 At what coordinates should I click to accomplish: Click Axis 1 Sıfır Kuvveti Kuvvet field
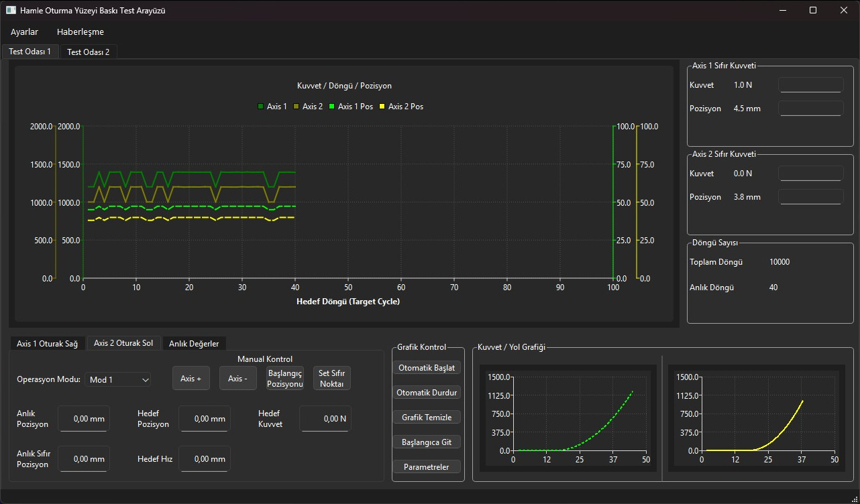[810, 85]
